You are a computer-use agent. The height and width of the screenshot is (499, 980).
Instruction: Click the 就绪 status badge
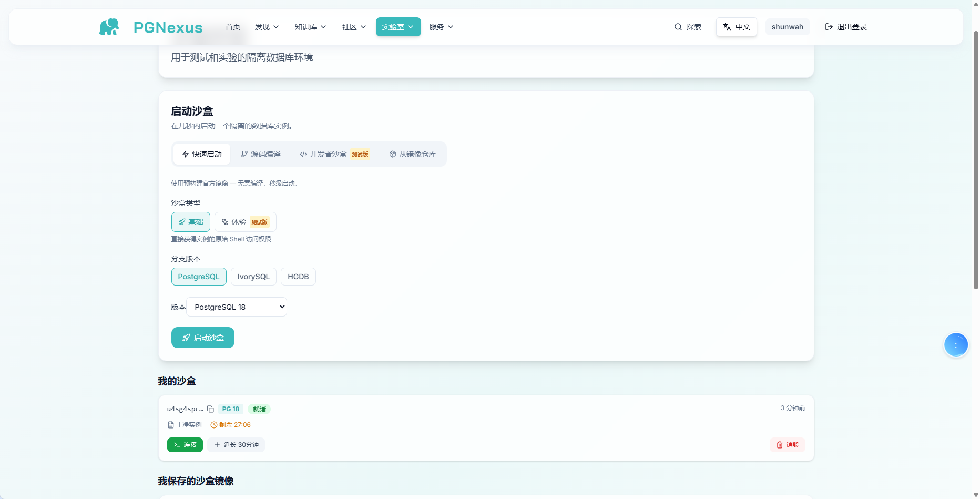pos(259,409)
